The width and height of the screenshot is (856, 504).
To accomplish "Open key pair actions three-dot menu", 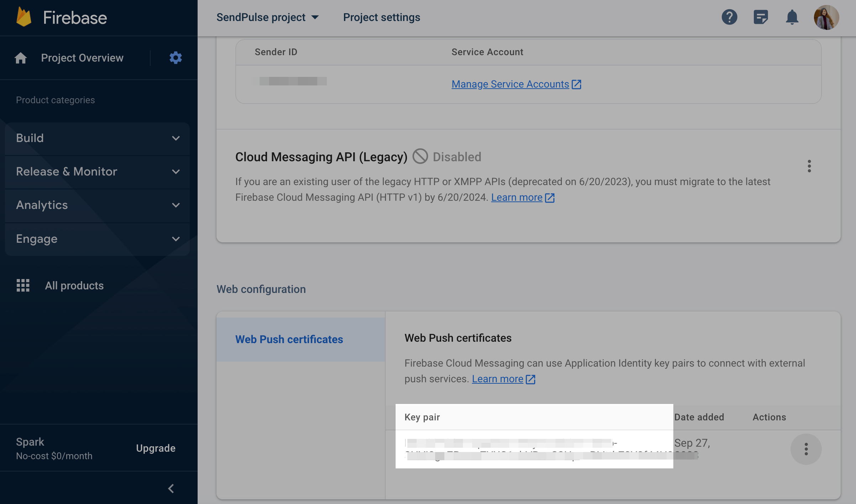I will tap(806, 449).
